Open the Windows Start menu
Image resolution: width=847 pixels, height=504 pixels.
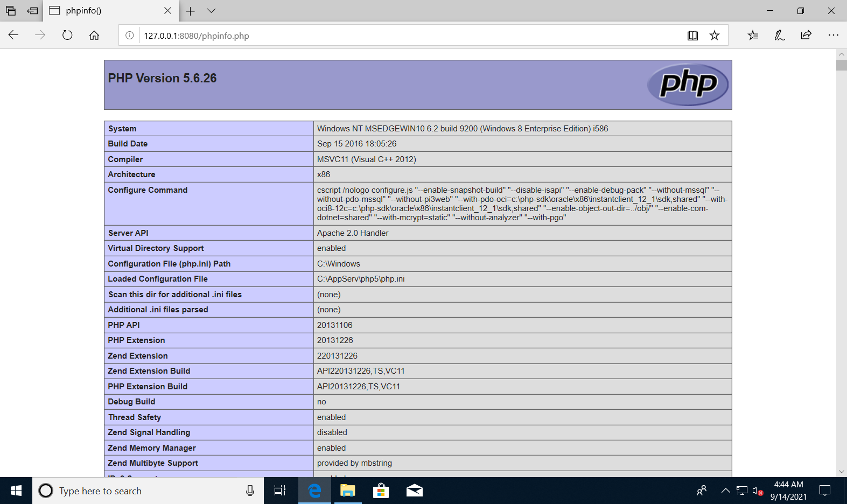[x=16, y=491]
